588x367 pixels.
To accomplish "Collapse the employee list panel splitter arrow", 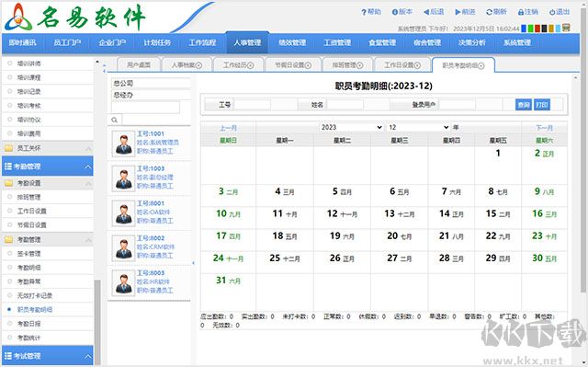I will 193,263.
